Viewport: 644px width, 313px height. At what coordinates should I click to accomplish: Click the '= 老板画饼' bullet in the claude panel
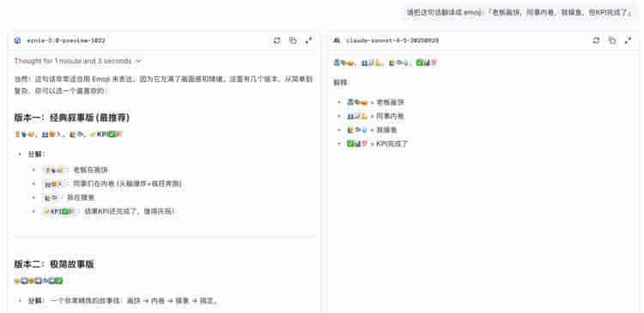(375, 102)
